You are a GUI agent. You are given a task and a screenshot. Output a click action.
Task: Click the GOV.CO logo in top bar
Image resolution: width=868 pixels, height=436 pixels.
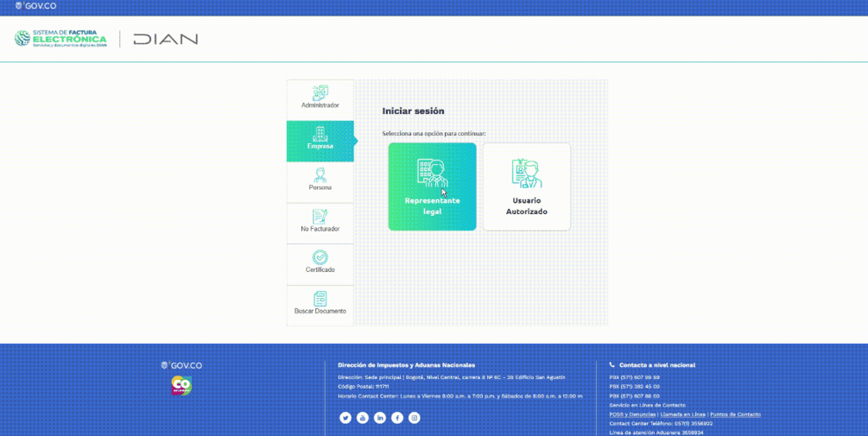[36, 6]
